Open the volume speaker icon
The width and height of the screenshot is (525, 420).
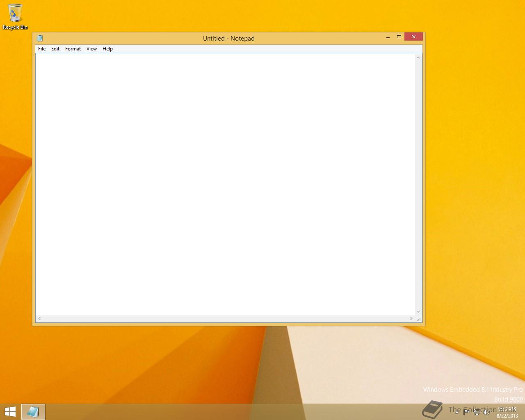486,412
